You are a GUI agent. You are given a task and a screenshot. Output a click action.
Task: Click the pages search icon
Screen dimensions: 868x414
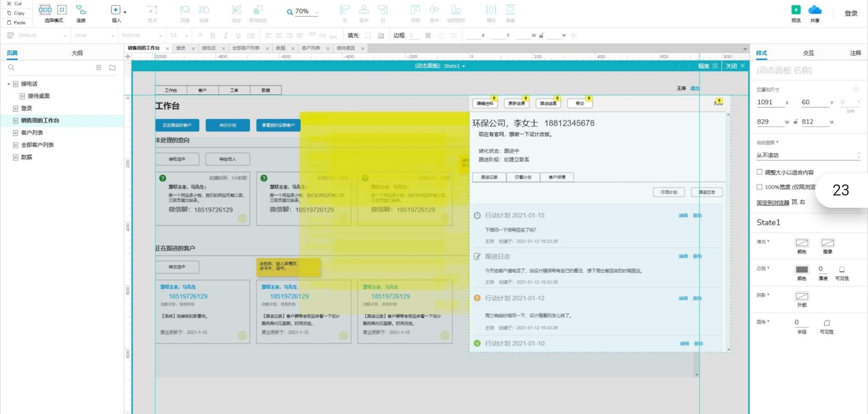point(11,67)
